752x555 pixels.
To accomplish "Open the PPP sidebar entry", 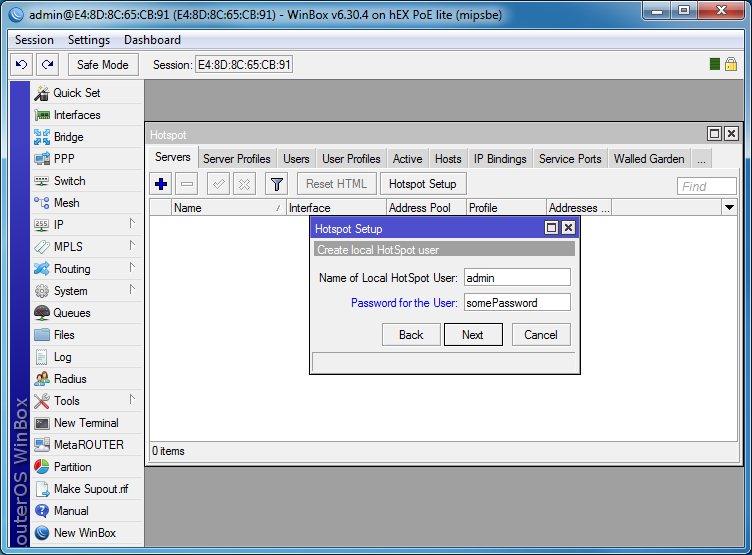I will tap(87, 159).
